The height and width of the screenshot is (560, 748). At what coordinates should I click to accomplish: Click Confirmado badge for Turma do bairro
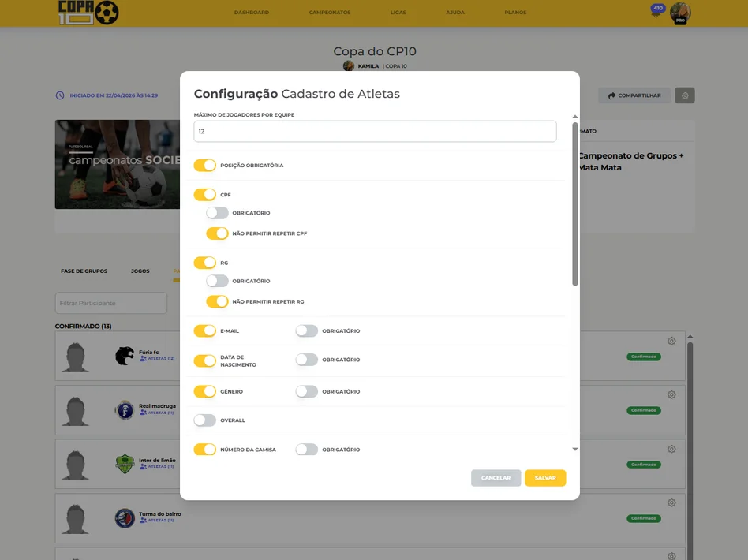644,518
